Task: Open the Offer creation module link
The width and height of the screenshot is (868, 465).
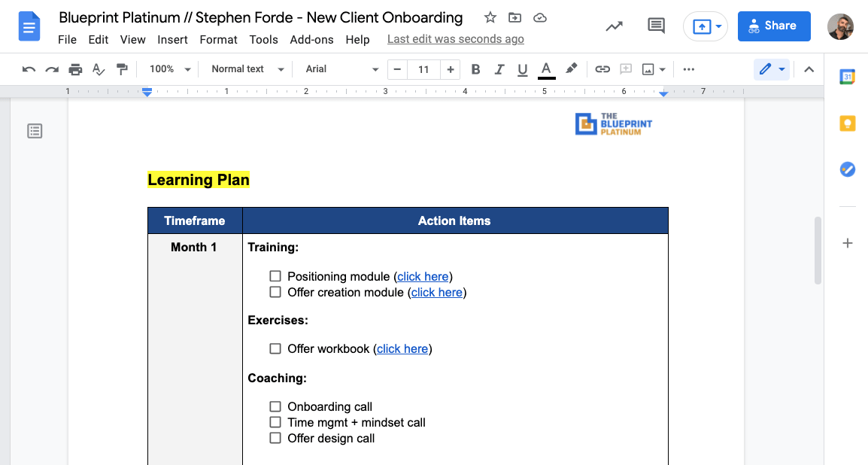Action: 436,292
